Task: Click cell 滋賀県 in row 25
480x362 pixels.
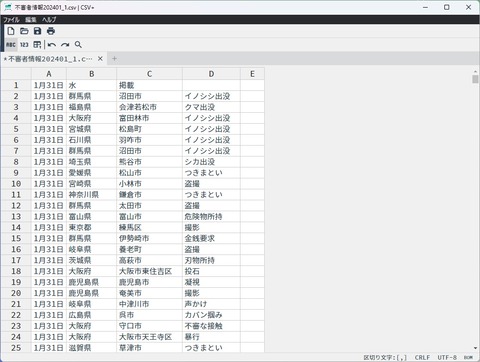Action: (92, 348)
